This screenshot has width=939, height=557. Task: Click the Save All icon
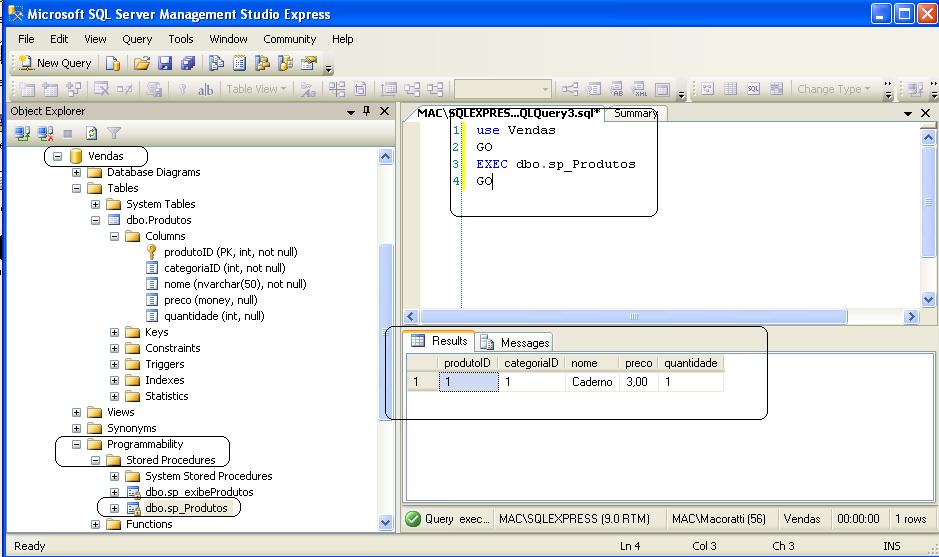188,63
